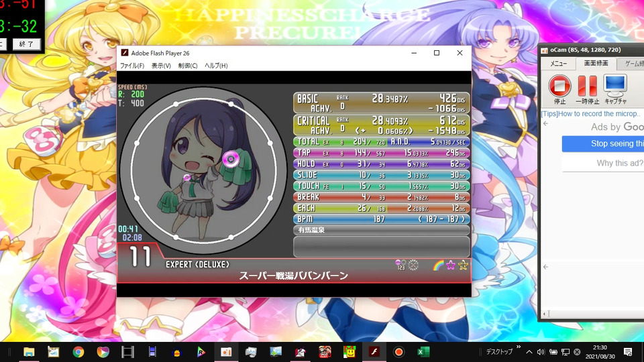
Task: Click oCam 停止 stop recording button
Action: 559,89
